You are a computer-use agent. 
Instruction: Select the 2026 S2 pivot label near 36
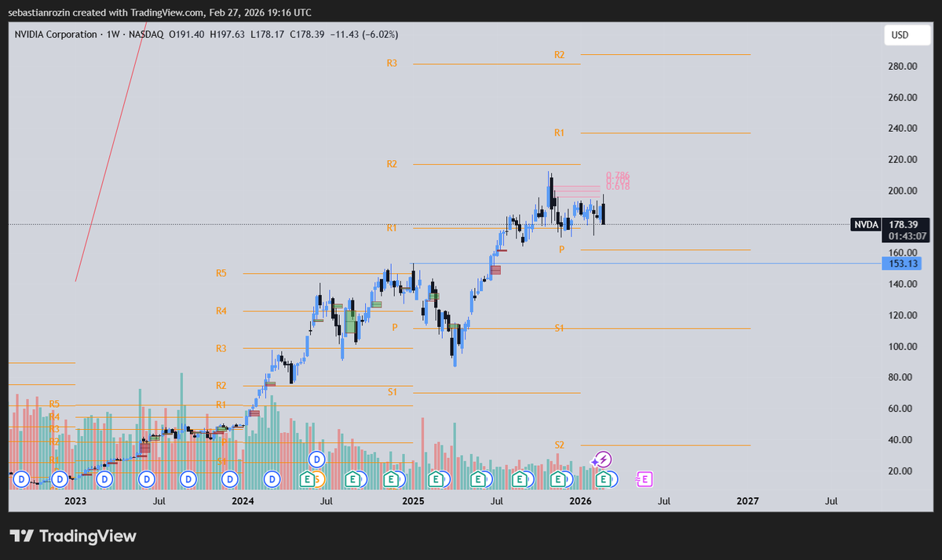pos(559,445)
